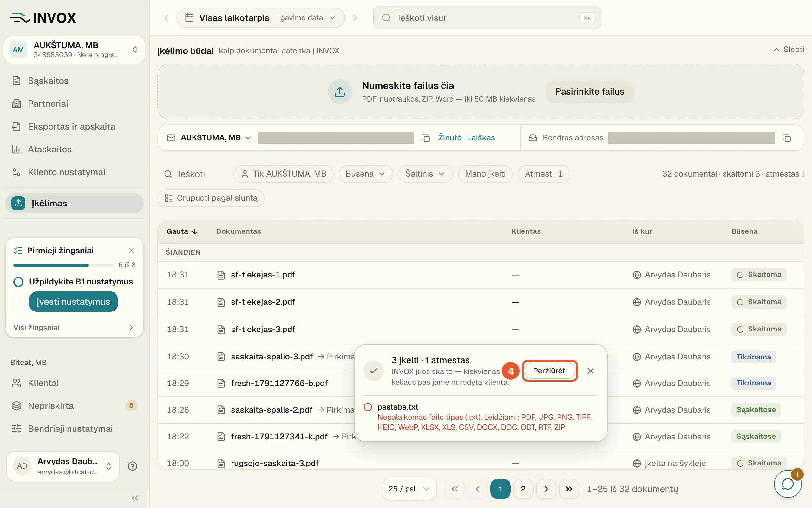
Task: Go to next time period arrow
Action: 355,18
